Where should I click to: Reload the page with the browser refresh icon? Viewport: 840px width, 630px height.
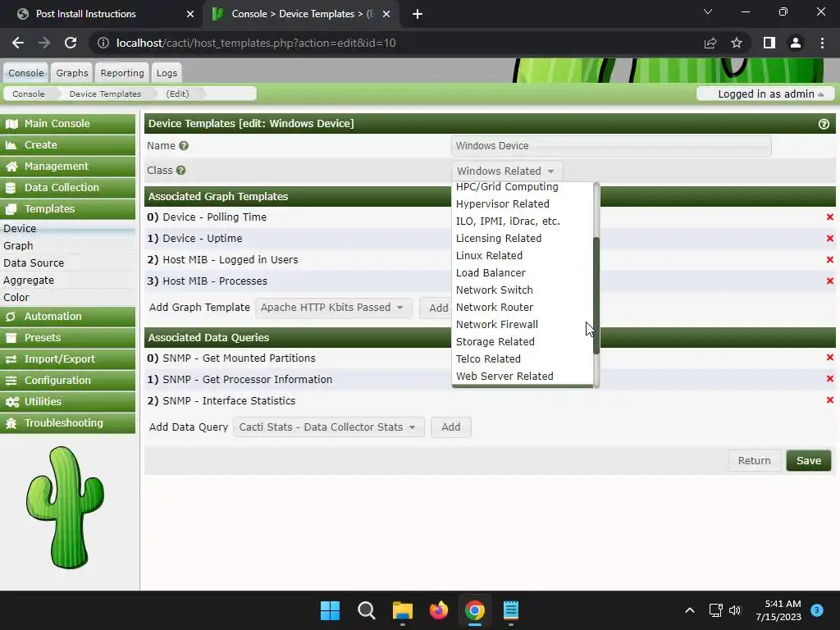point(71,43)
